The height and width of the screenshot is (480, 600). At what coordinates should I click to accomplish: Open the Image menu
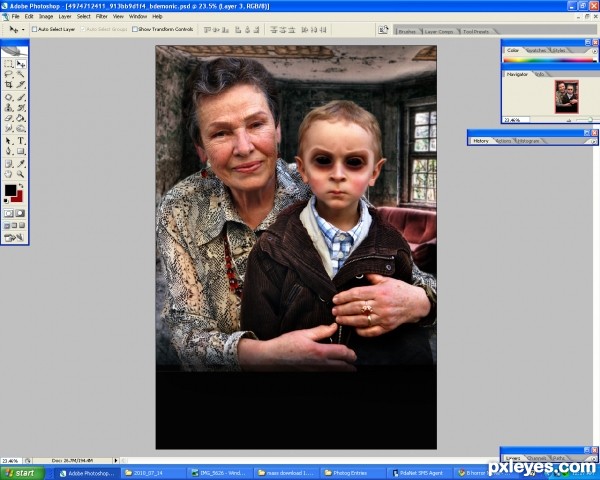click(46, 16)
